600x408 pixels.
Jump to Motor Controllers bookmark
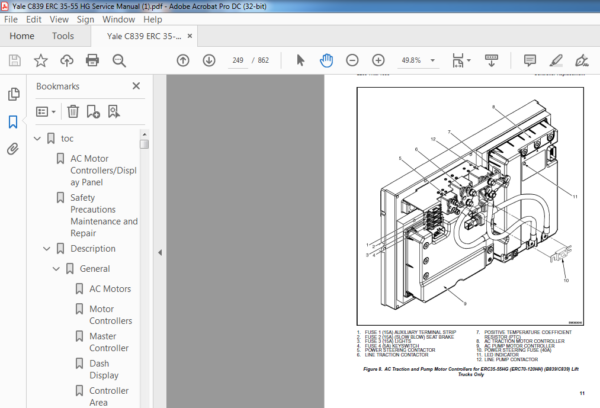[x=111, y=315]
